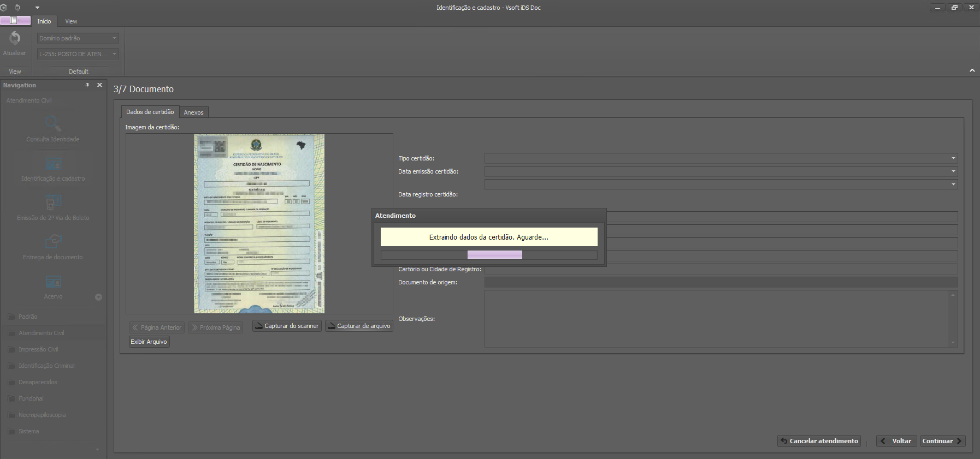Select the Funcional navigation group
This screenshot has width=980, height=459.
pos(53,398)
